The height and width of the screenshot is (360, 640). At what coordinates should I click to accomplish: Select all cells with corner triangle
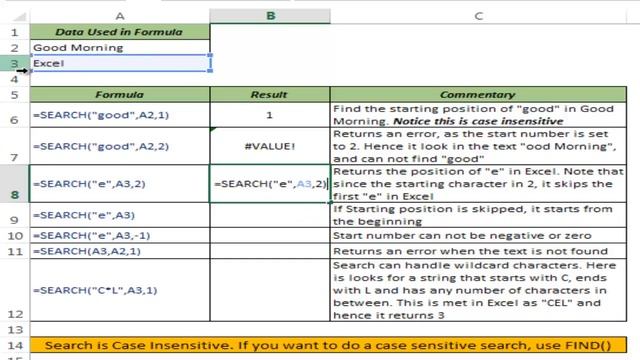[x=20, y=17]
